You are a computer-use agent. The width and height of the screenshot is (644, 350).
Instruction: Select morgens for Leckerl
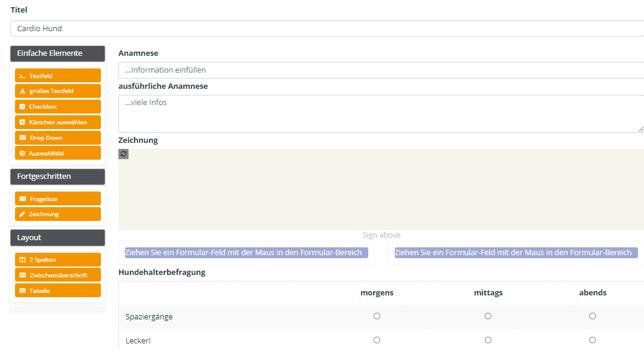[x=377, y=340]
